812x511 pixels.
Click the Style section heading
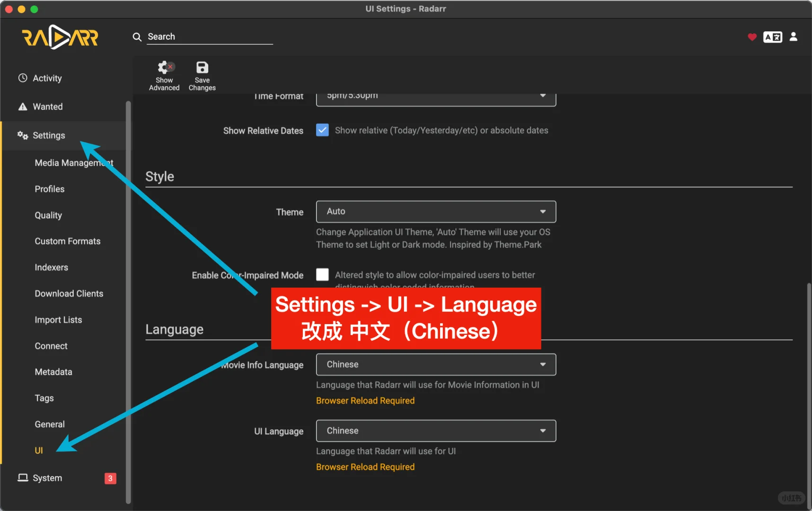[x=160, y=176]
